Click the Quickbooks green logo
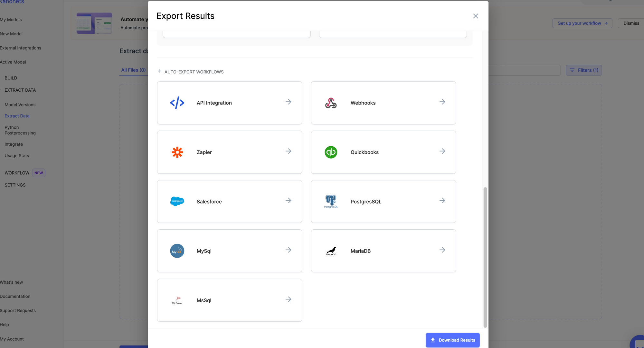Image resolution: width=644 pixels, height=348 pixels. tap(331, 152)
